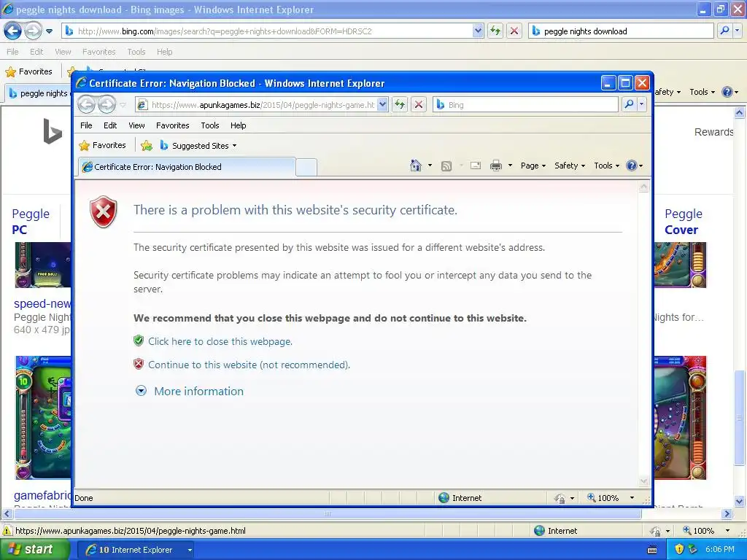Click the Back button in the Bing images window

(13, 31)
